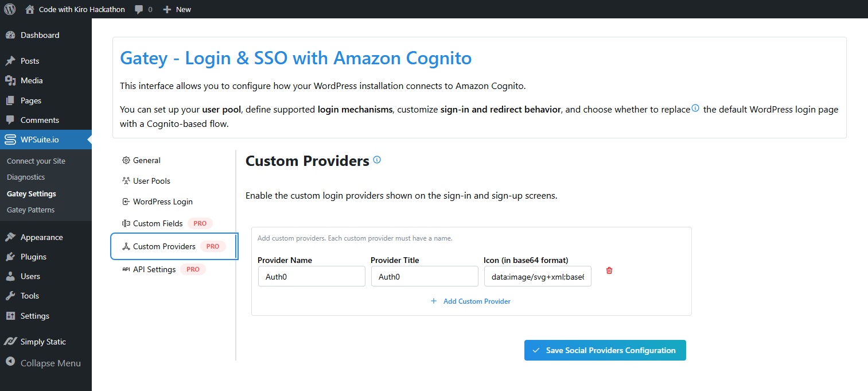
Task: Open the tooltip icon next to replace text
Action: tap(695, 107)
